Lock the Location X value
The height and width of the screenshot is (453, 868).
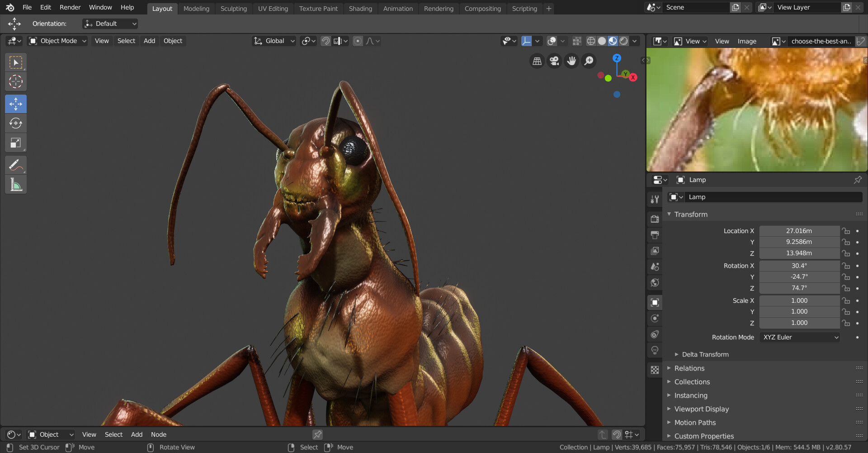click(x=846, y=231)
